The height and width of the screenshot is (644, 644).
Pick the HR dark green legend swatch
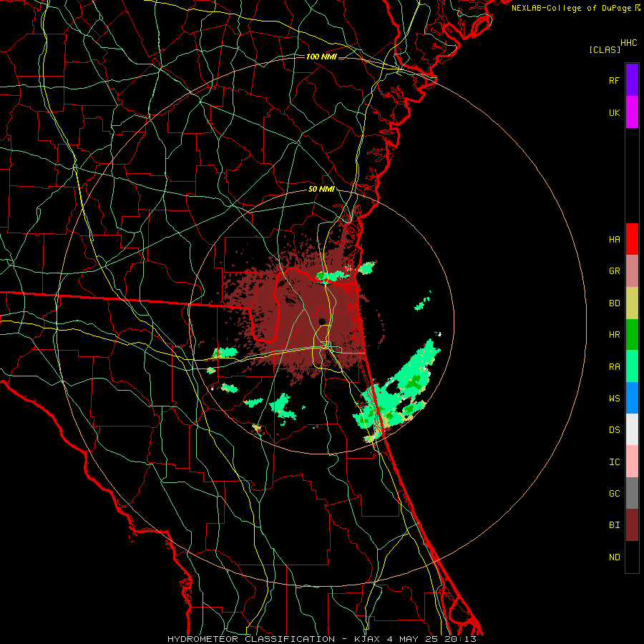(632, 335)
